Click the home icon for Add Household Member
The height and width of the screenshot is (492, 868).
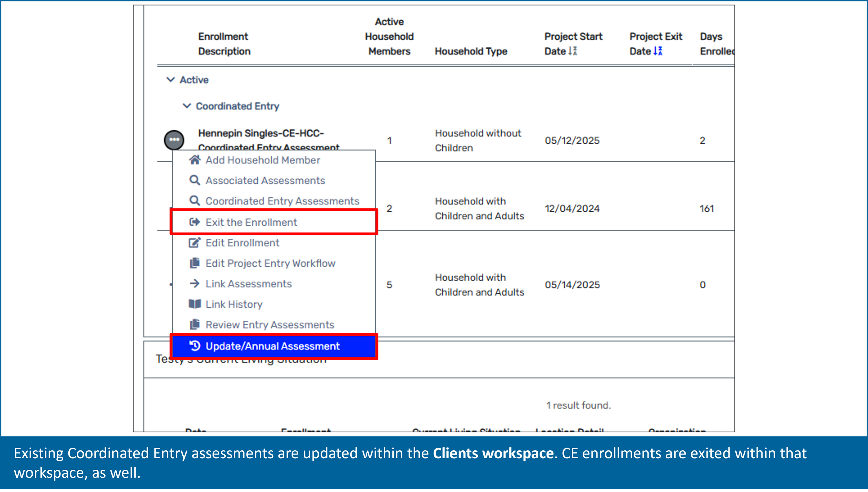coord(195,160)
